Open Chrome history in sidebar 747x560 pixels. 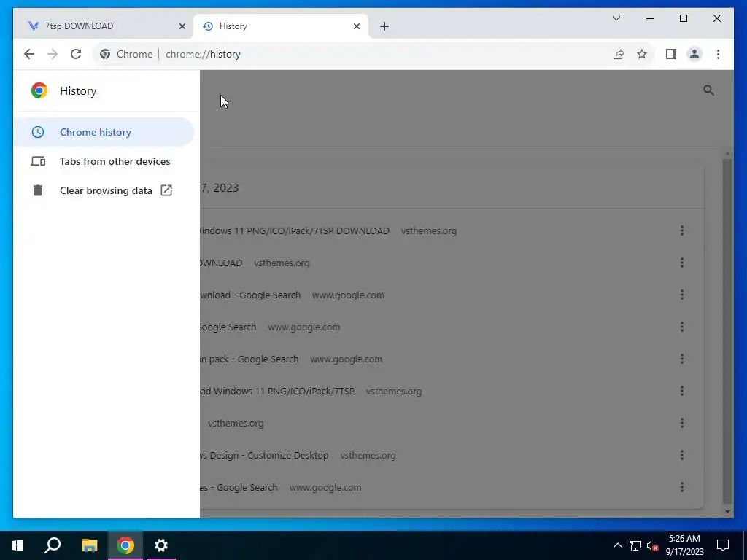click(104, 132)
